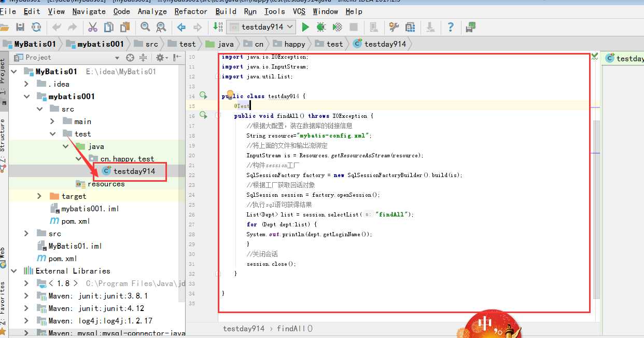Expand the Maven: junit:junit:4.12 library
644x338 pixels.
[x=26, y=308]
